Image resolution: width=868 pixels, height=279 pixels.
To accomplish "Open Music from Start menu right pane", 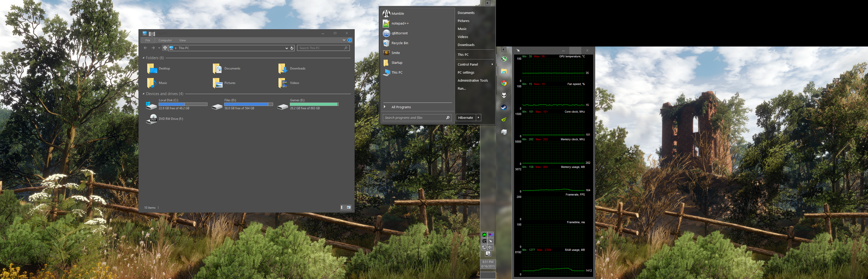I will point(462,29).
